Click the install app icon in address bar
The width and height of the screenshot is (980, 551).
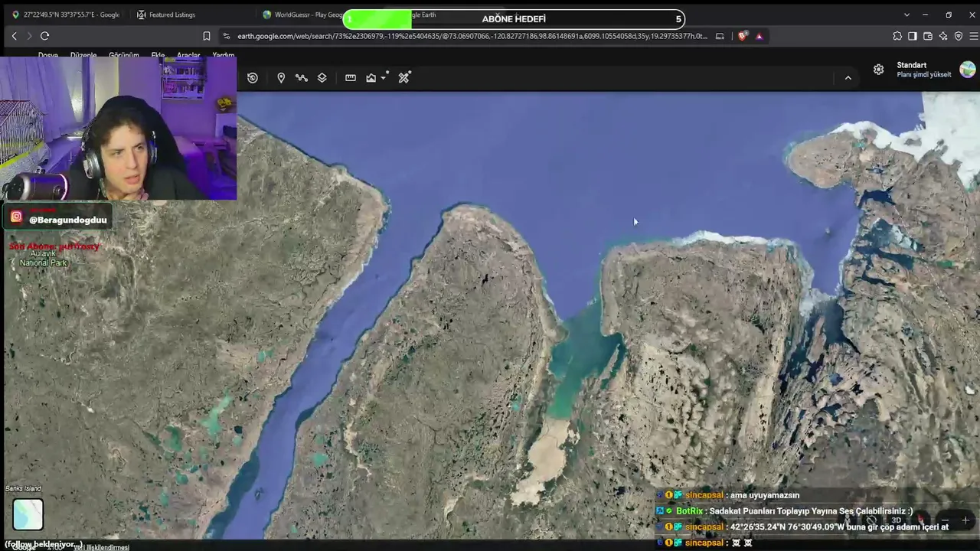tap(720, 36)
